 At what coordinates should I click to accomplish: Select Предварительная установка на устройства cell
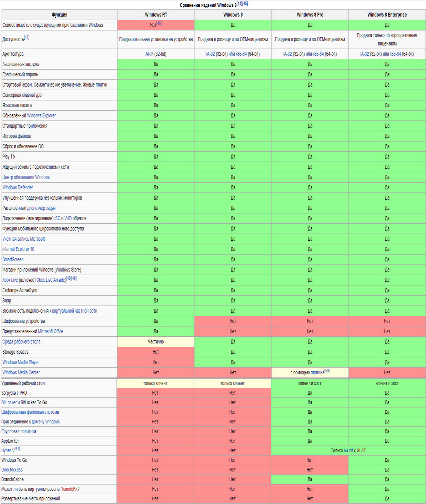[156, 39]
